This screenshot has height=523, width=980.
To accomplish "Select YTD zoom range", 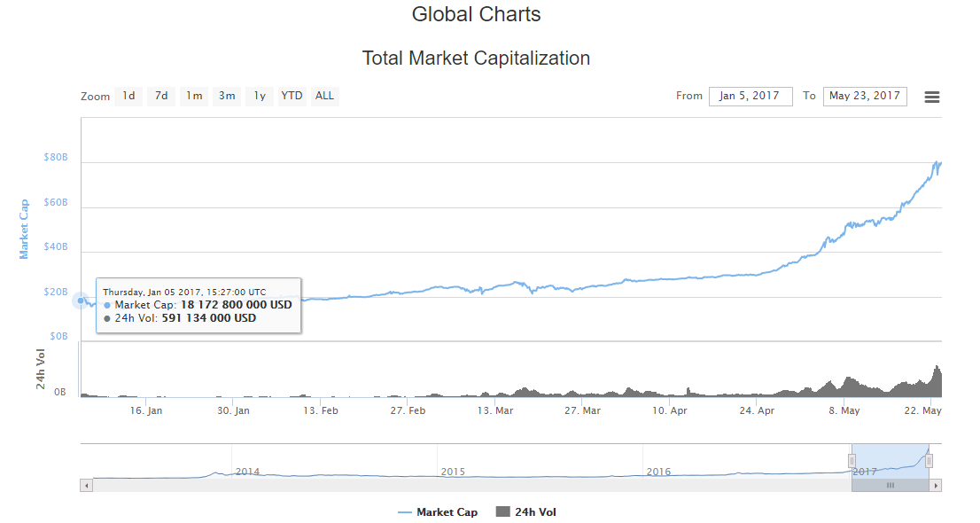I will point(292,96).
